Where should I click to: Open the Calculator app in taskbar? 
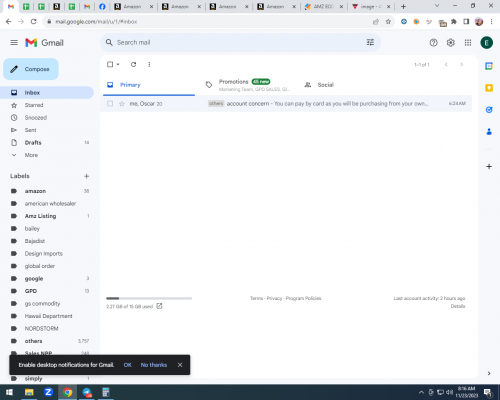pos(106,392)
